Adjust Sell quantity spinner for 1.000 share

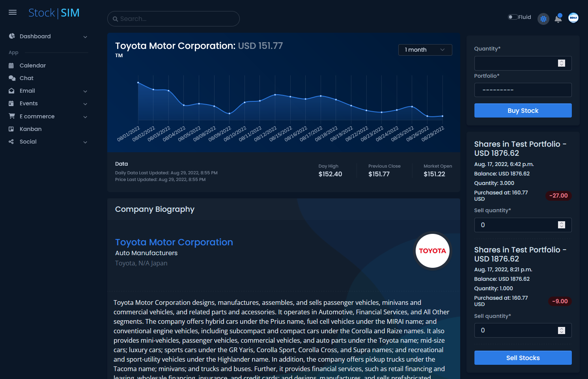562,330
